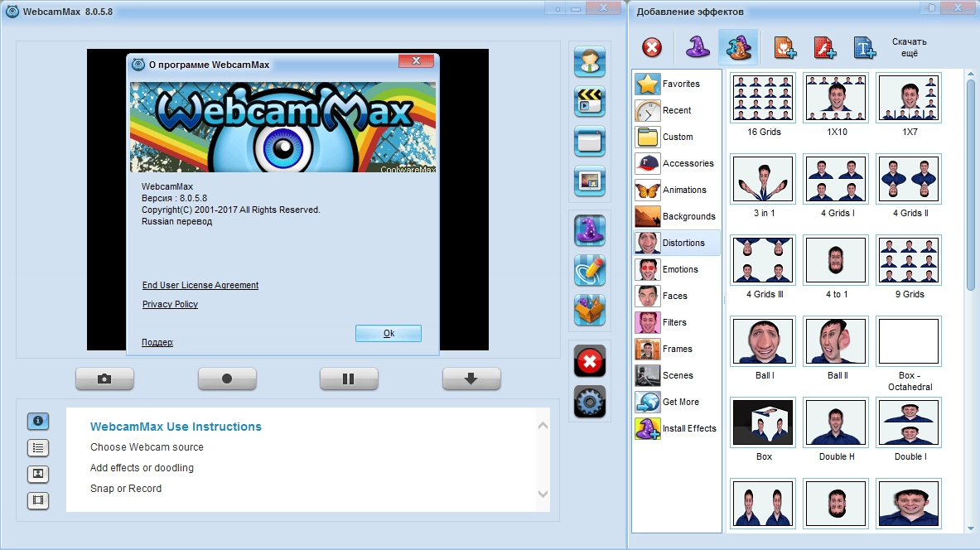Apply the 4 Grids I effect

click(836, 180)
